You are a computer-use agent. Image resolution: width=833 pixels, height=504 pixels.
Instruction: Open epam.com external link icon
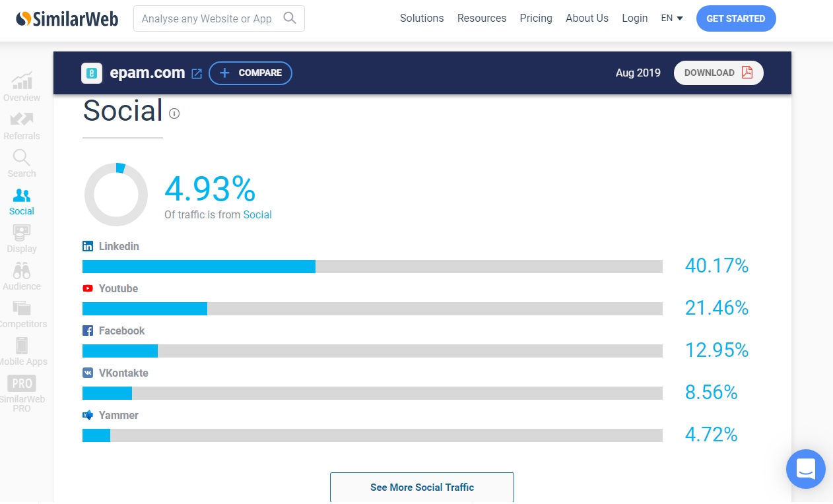coord(197,74)
